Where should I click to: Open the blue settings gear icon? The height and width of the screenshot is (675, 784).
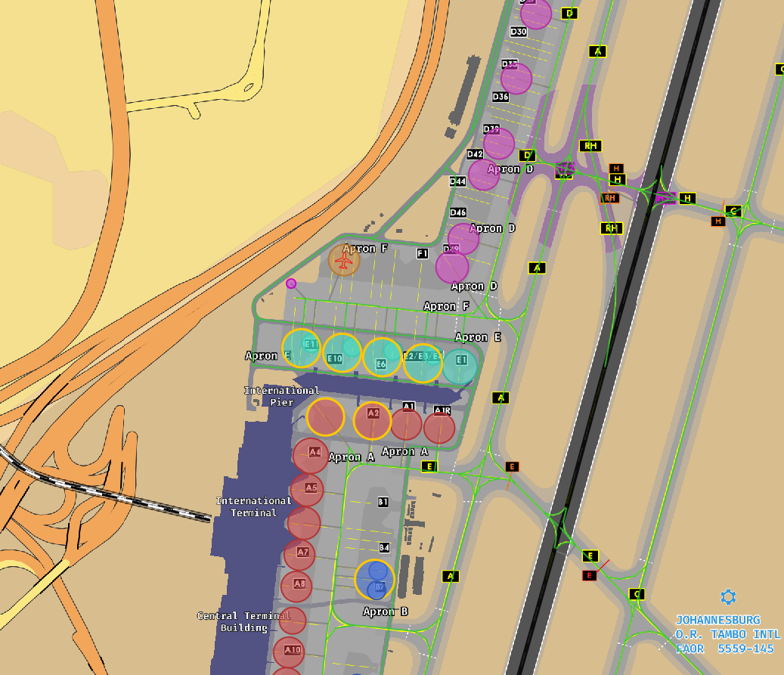728,597
